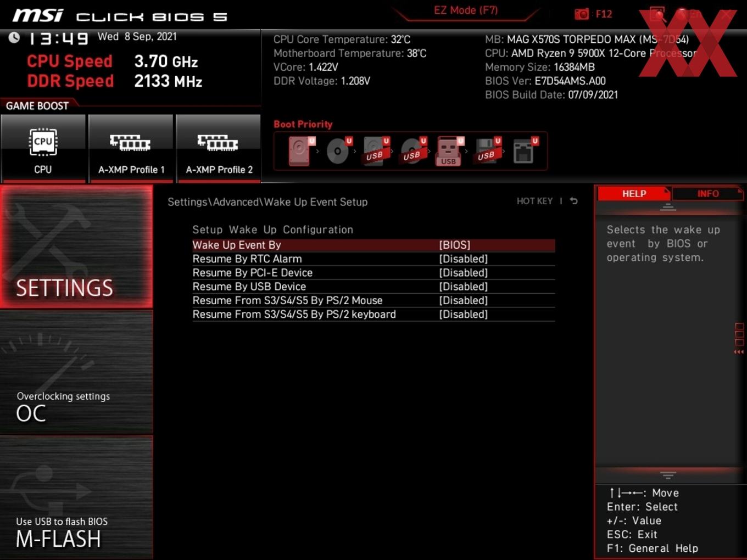The width and height of the screenshot is (747, 560).
Task: Open the M-FLASH section
Action: 76,497
